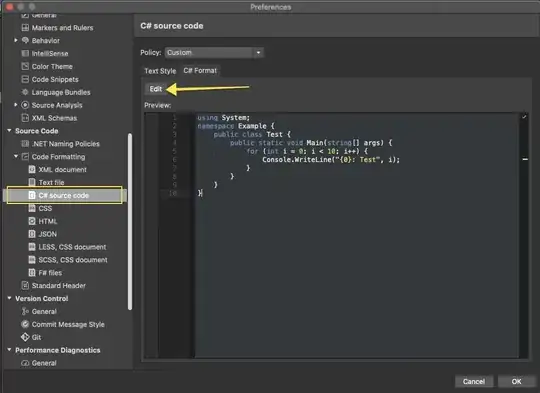Select the JSON file icon
Screen dimensions: 540x393
(x=32, y=234)
